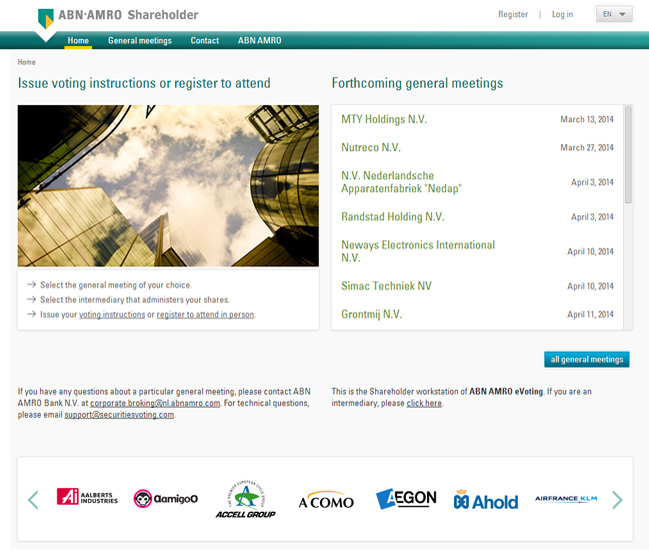Click the Log in link
The width and height of the screenshot is (649, 553).
click(562, 14)
